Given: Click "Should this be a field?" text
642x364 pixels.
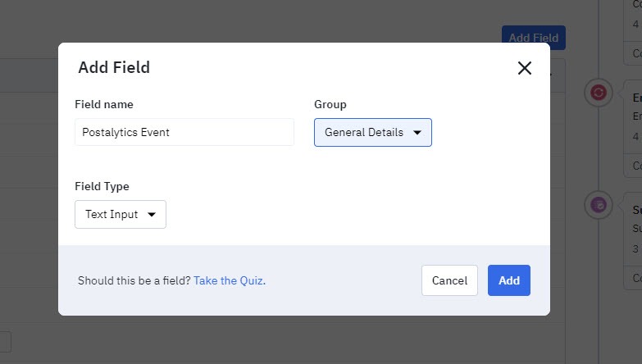Looking at the screenshot, I should point(134,280).
